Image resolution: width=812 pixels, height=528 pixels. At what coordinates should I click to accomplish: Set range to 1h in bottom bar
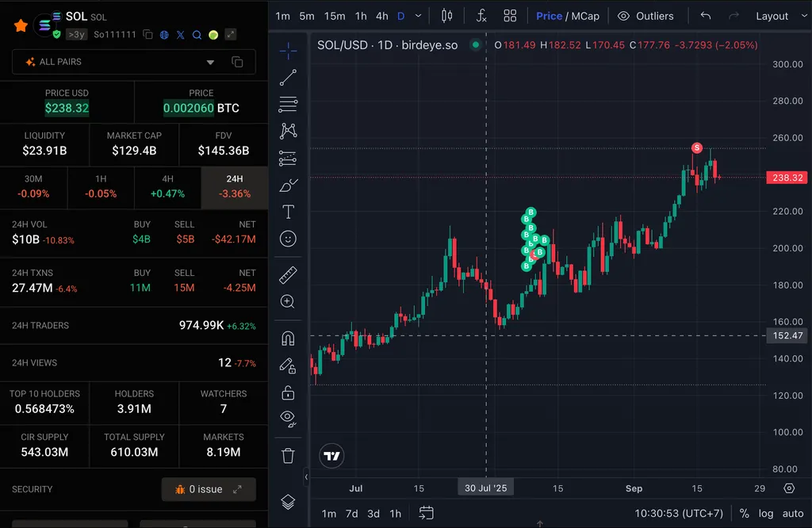[x=395, y=514]
